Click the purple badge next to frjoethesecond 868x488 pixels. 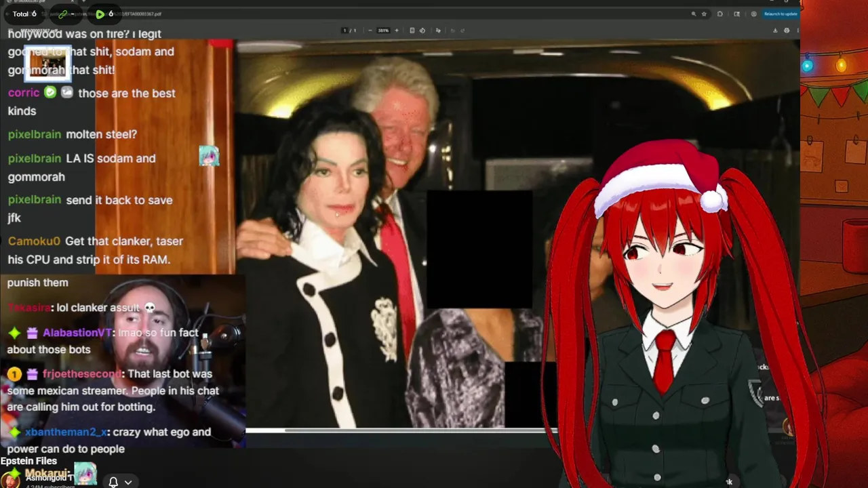(x=33, y=373)
